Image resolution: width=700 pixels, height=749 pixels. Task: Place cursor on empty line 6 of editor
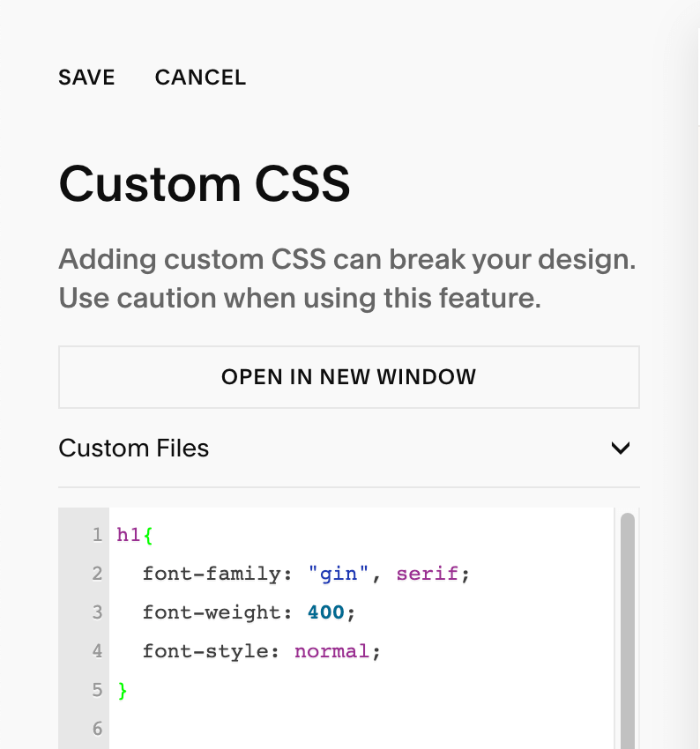[361, 729]
